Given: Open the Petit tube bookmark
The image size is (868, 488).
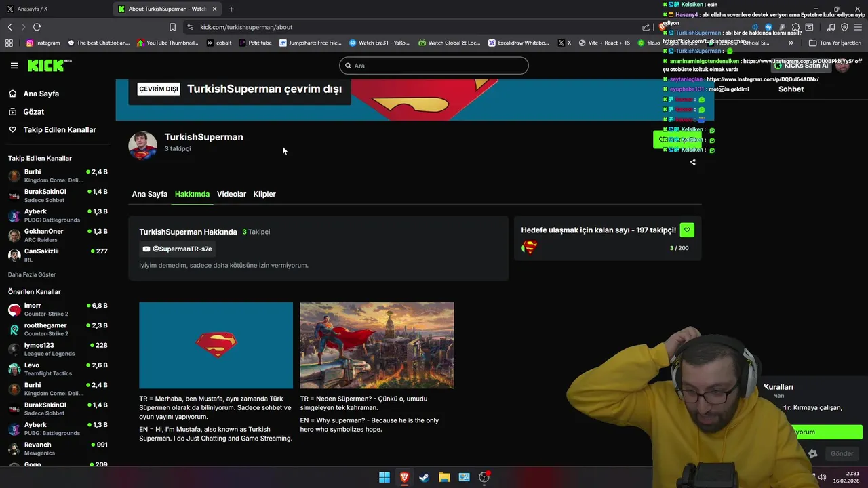Looking at the screenshot, I should 255,43.
